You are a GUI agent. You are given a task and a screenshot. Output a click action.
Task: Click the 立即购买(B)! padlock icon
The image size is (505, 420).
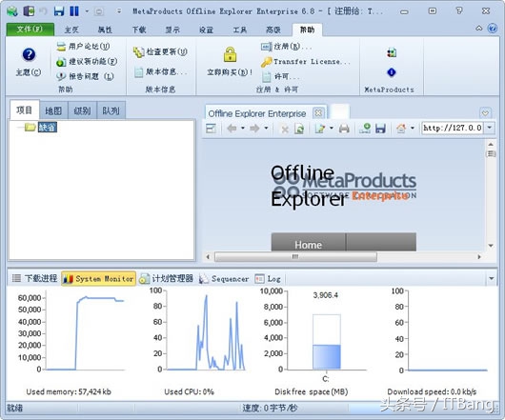tap(230, 54)
